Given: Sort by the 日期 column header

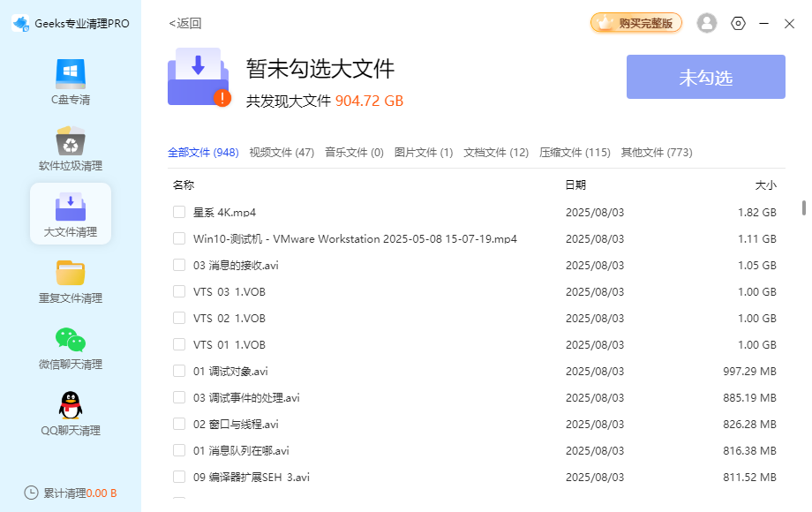Looking at the screenshot, I should [x=575, y=184].
